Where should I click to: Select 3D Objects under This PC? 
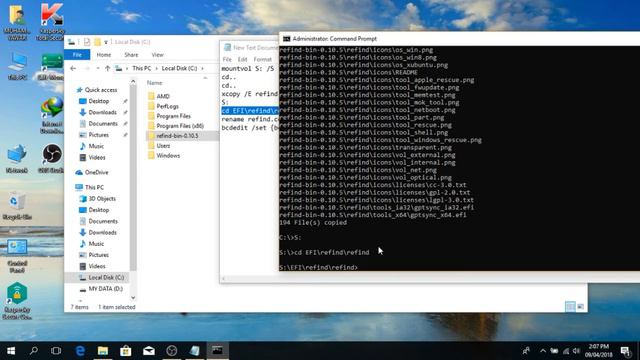[102, 199]
